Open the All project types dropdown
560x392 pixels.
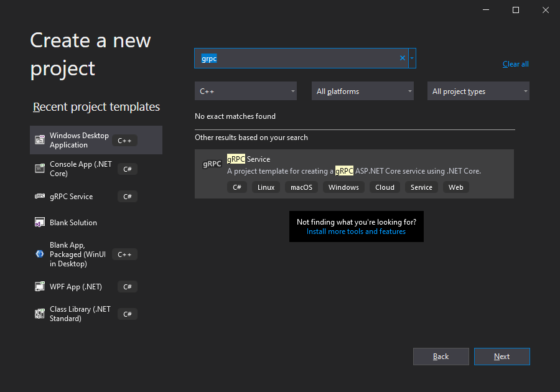point(478,91)
